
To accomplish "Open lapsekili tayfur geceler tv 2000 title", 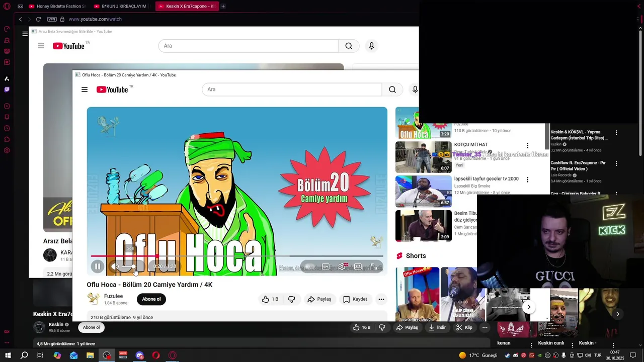I will click(x=487, y=179).
